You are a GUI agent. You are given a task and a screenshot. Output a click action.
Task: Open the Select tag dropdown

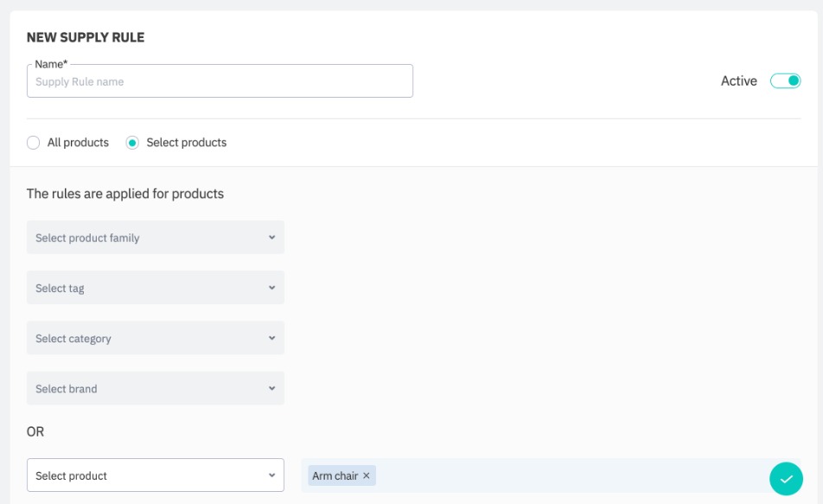click(x=147, y=288)
